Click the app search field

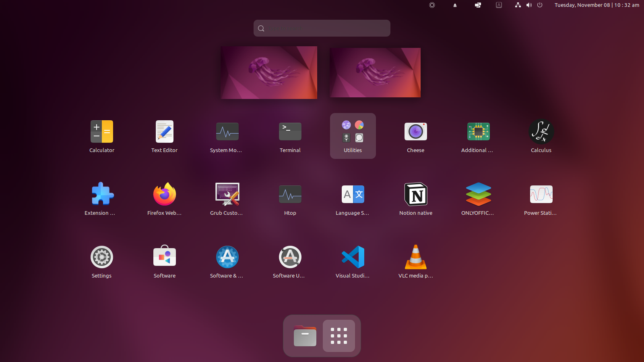pos(322,28)
